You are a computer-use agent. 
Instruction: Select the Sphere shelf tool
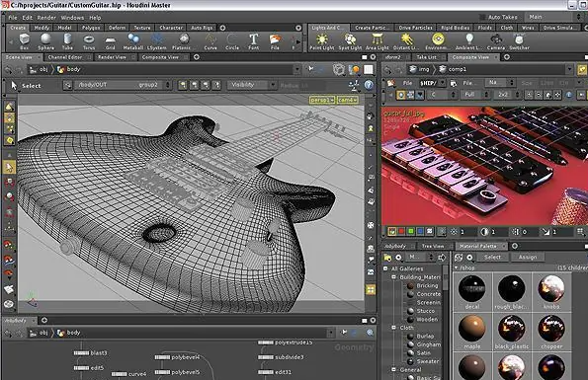click(x=45, y=41)
